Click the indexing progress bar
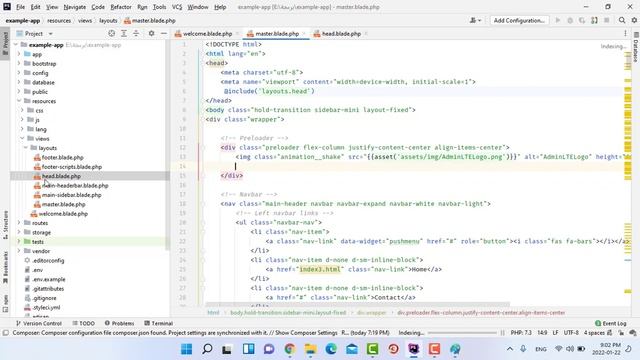 click(462, 333)
